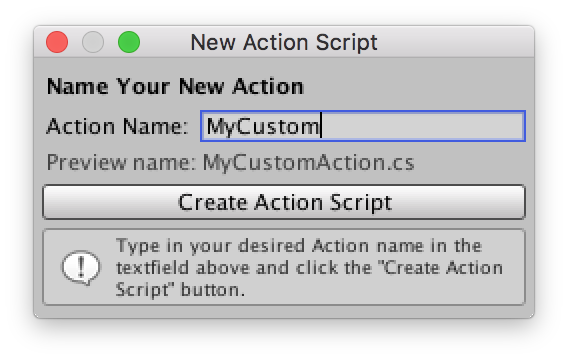Click the MyCustomAction.cs preview file name
The height and width of the screenshot is (360, 568).
point(309,163)
